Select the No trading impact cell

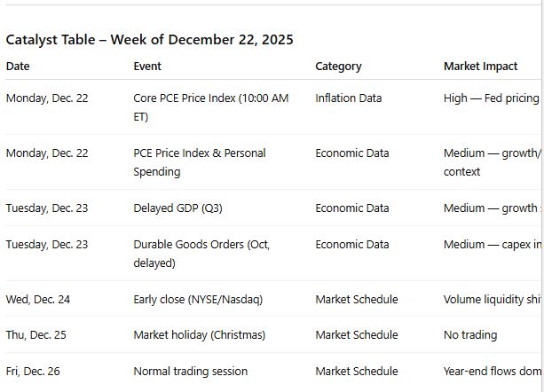coord(470,335)
